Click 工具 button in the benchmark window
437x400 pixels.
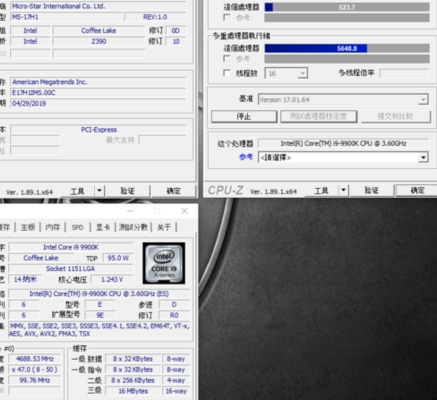[x=321, y=191]
